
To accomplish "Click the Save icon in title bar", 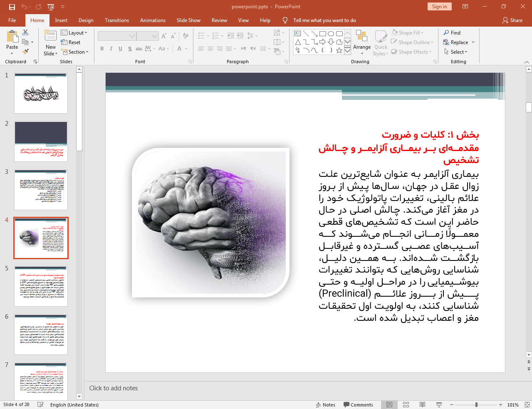I will [x=12, y=7].
